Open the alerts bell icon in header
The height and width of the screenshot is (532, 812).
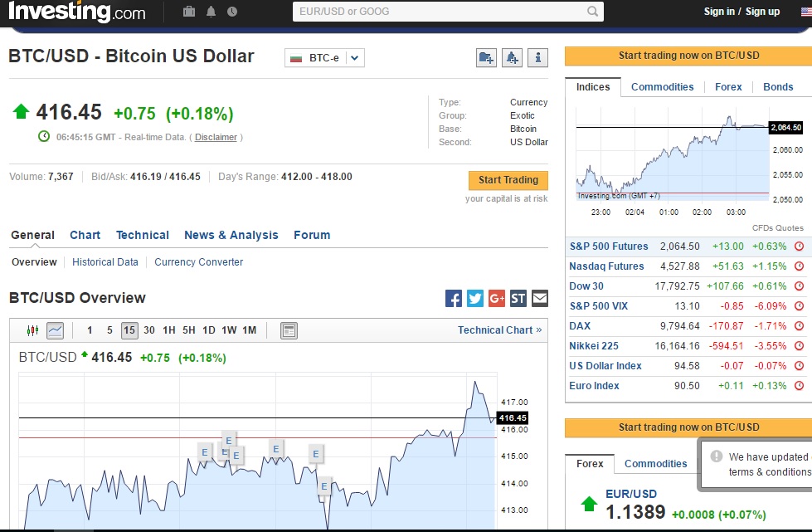click(211, 12)
